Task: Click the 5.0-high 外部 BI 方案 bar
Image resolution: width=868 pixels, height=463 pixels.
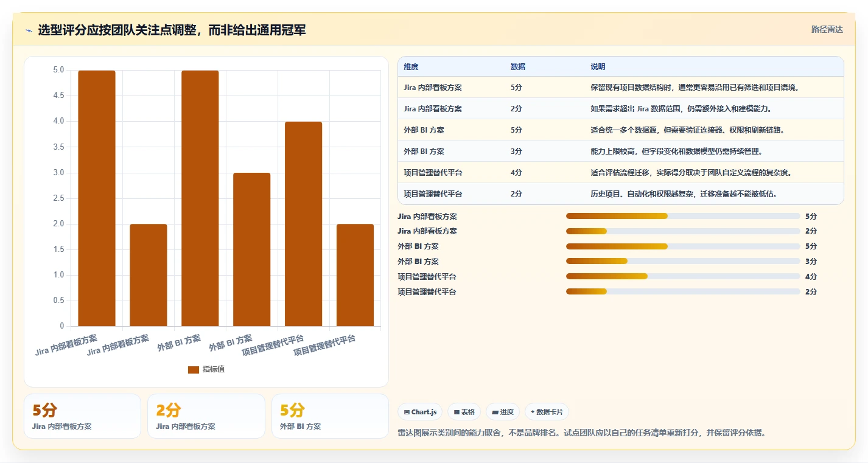Action: [x=200, y=198]
